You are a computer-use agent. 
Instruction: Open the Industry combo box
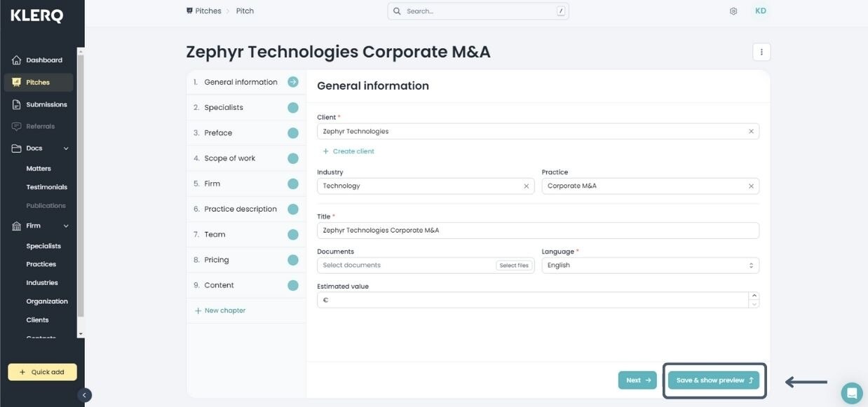click(x=426, y=186)
